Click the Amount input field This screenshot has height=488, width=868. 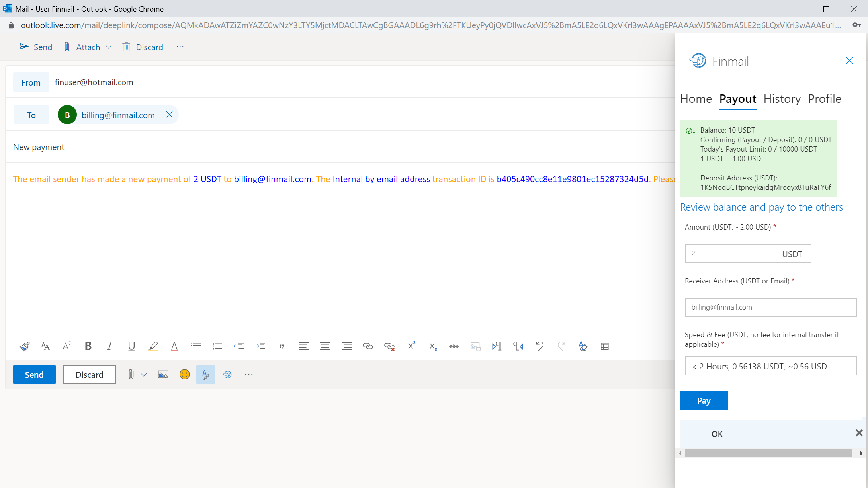coord(730,254)
